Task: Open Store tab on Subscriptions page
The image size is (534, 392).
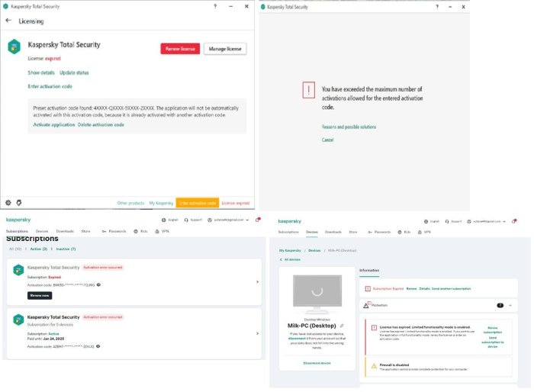Action: (x=85, y=231)
